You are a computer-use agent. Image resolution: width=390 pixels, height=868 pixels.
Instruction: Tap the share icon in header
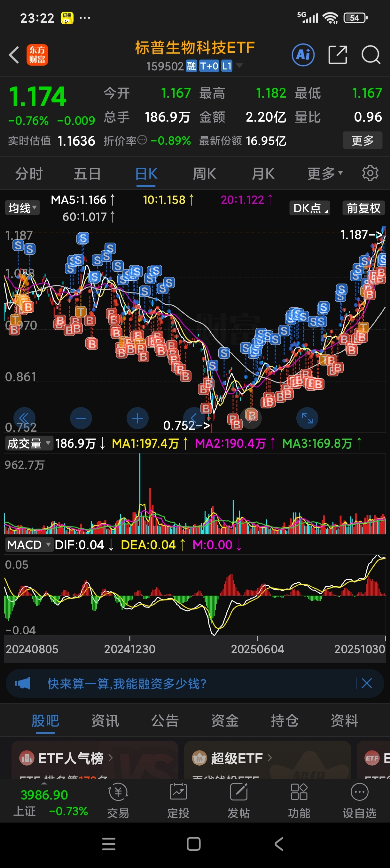tap(338, 55)
